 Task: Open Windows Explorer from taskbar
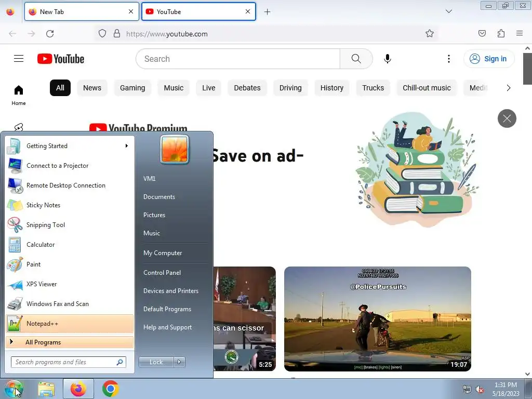pos(46,389)
